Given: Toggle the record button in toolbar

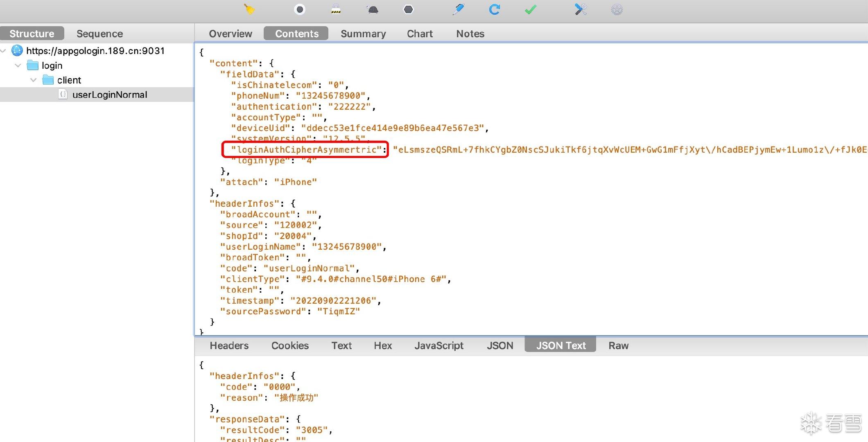Looking at the screenshot, I should point(300,9).
